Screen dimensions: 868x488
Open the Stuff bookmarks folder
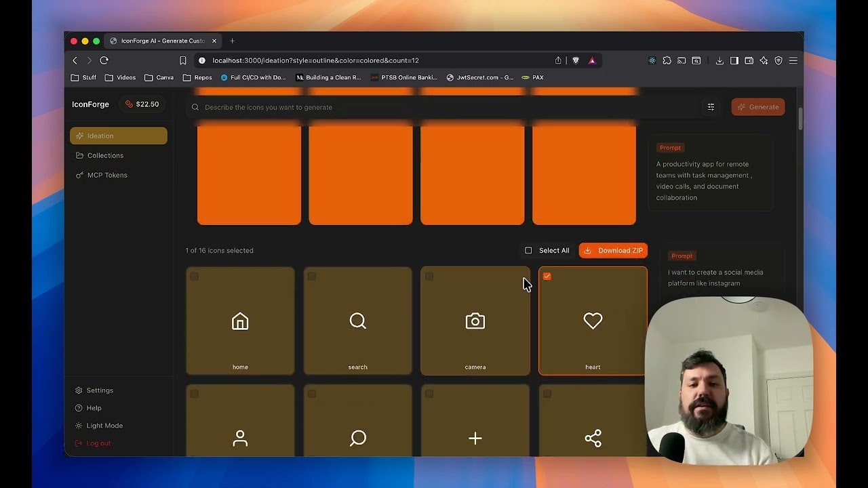point(83,77)
